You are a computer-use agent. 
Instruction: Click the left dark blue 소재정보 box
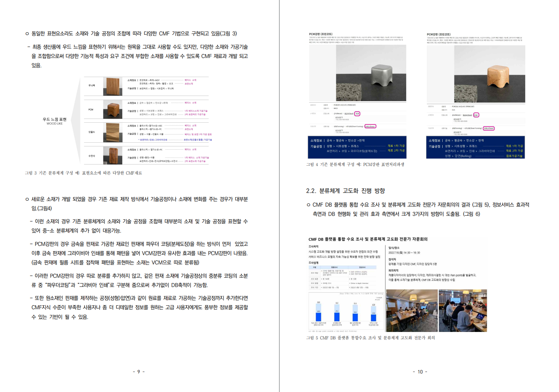click(357, 146)
